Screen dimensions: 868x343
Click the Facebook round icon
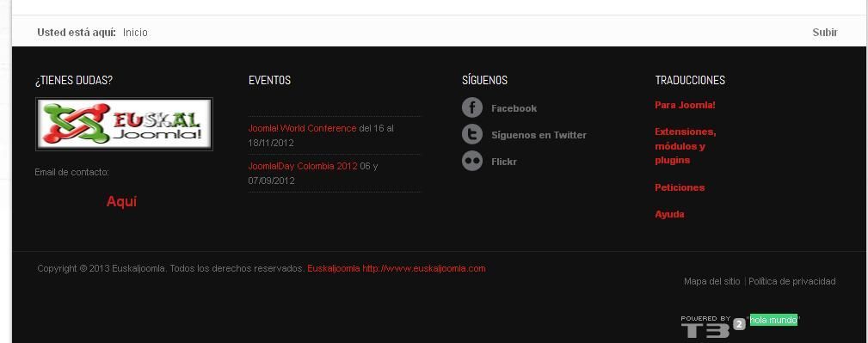click(472, 107)
